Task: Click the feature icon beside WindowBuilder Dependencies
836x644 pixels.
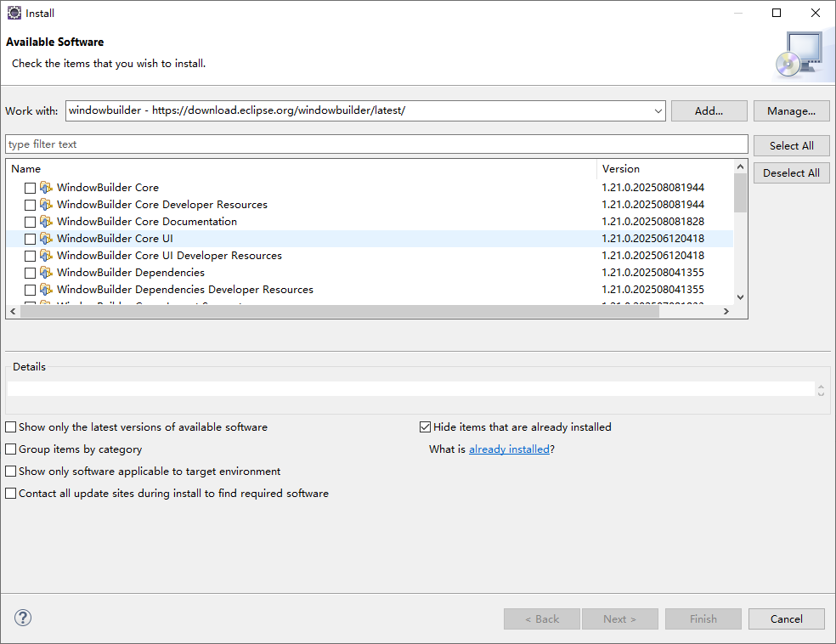Action: click(x=47, y=273)
